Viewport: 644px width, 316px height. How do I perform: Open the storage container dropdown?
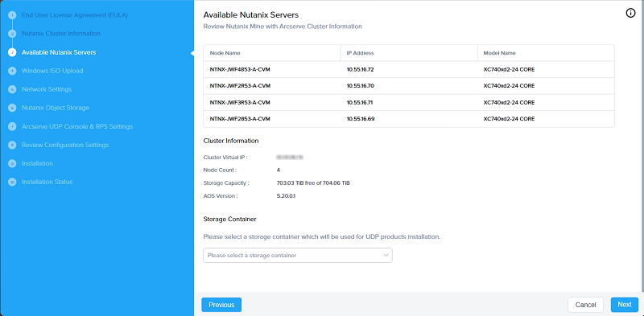point(298,255)
